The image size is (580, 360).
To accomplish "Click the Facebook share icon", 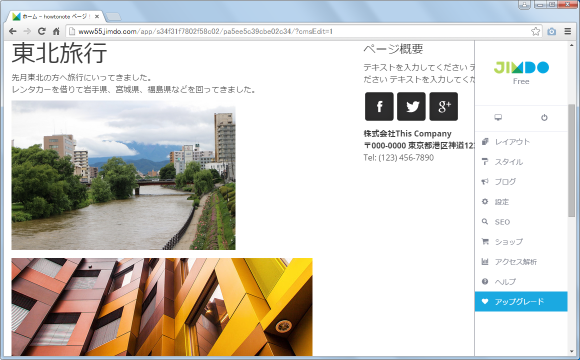I will tap(379, 107).
